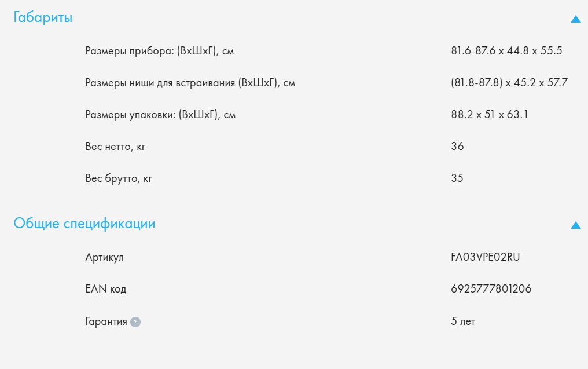Click the article number FA03VPE02RU

pyautogui.click(x=482, y=257)
